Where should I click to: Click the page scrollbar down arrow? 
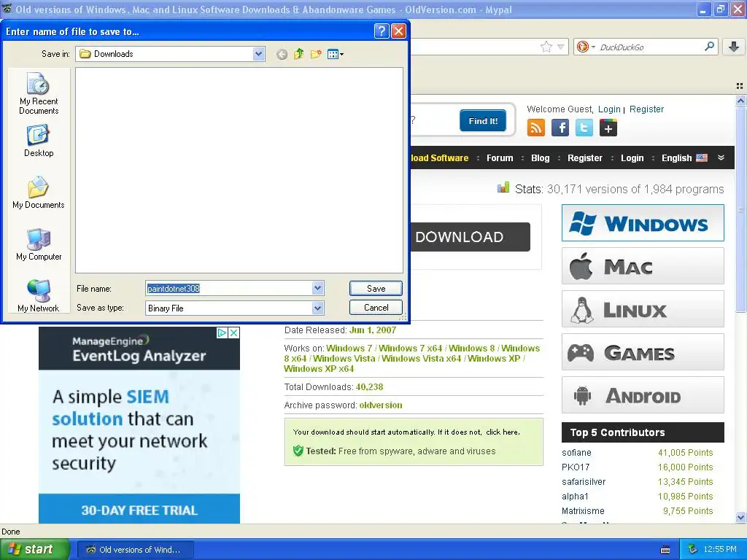click(740, 518)
